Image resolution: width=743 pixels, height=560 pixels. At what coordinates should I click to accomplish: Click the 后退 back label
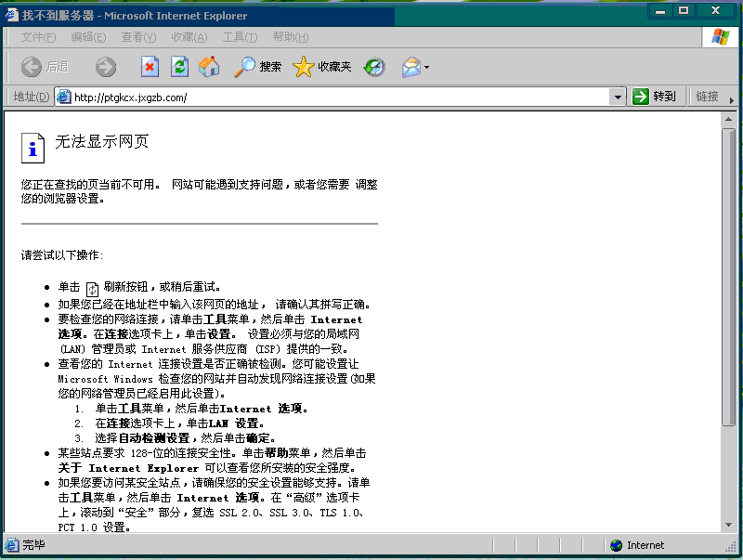pos(58,67)
